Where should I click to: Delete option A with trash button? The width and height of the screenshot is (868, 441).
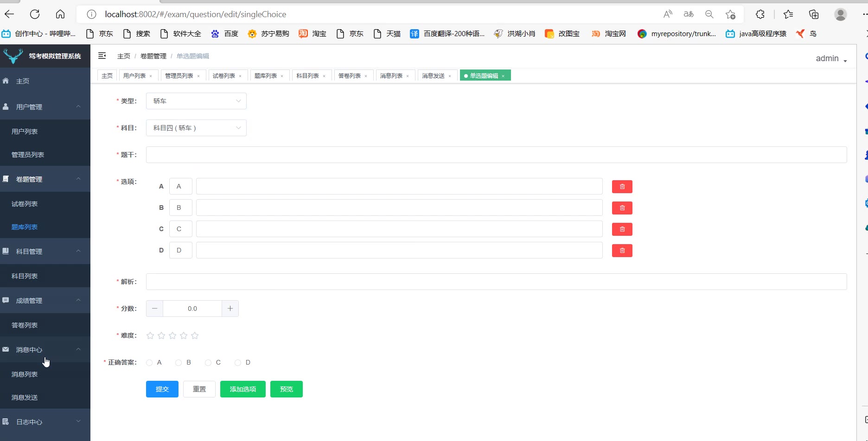pyautogui.click(x=622, y=186)
